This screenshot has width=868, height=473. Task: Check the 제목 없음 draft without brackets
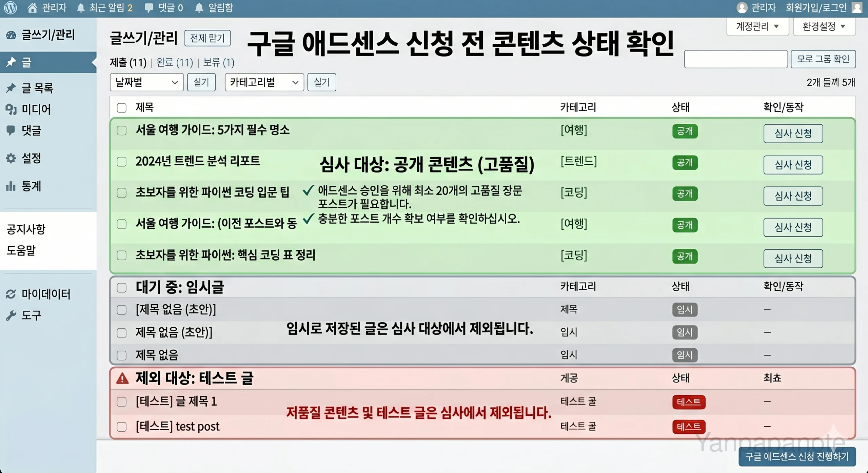pyautogui.click(x=121, y=355)
